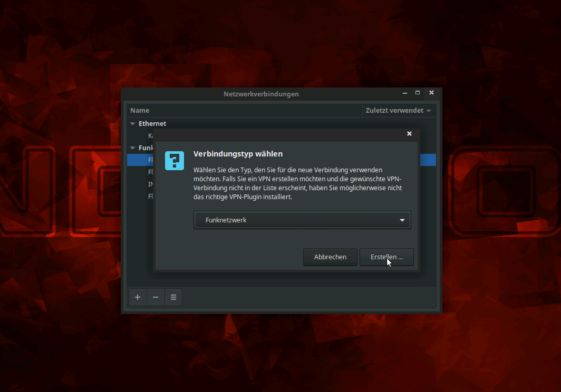Click the minus icon to remove connection

pos(156,297)
